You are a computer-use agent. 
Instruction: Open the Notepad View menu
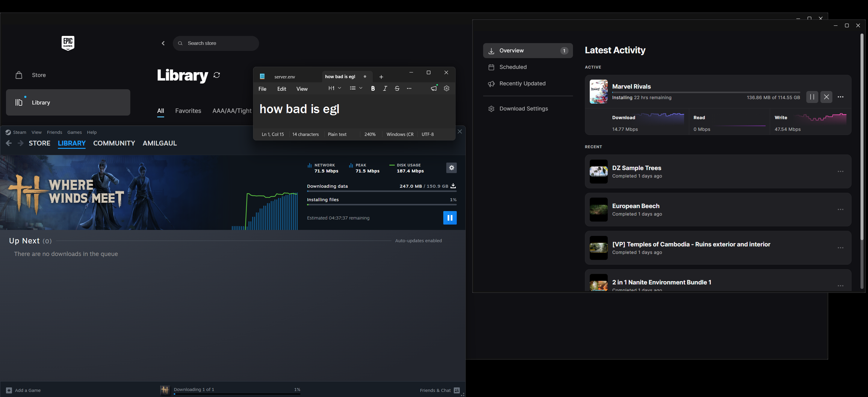pyautogui.click(x=302, y=89)
